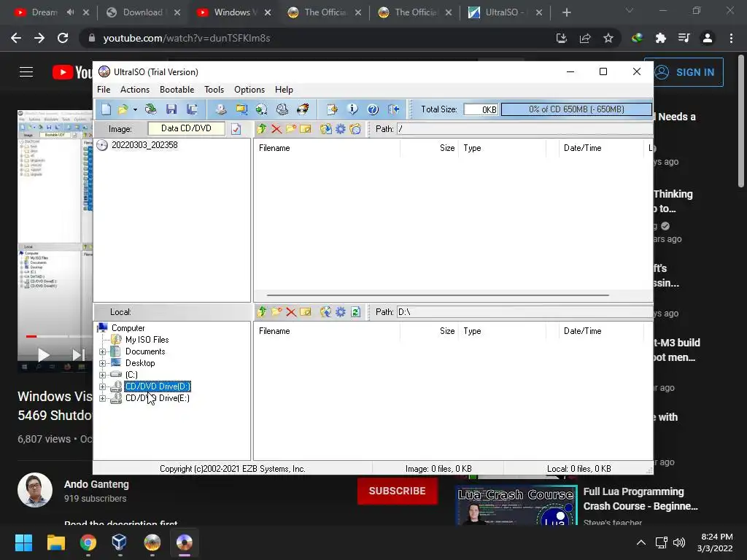
Task: Click the Total Size 0KB field
Action: (481, 109)
